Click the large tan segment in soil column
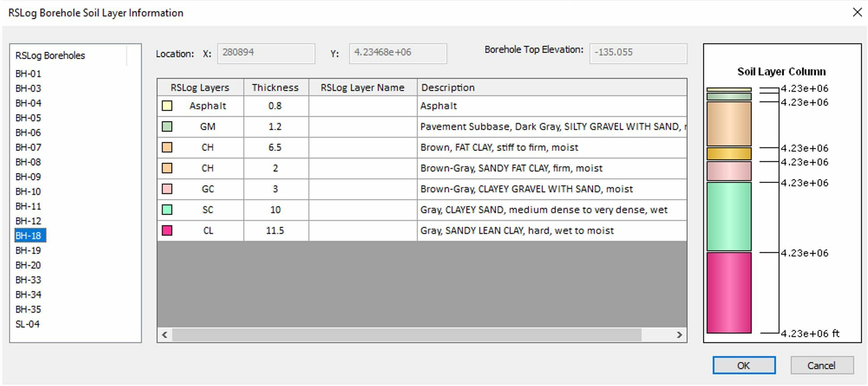This screenshot has height=386, width=868. [x=729, y=124]
